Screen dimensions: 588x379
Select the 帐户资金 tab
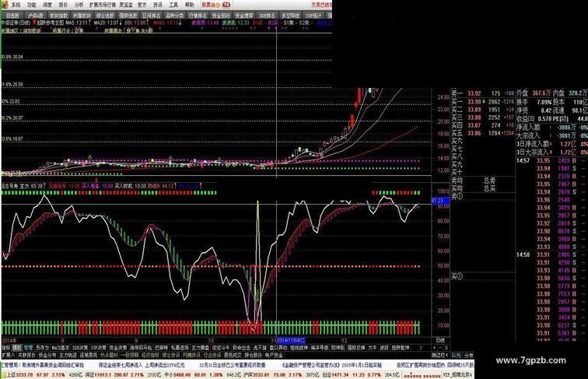(x=274, y=355)
